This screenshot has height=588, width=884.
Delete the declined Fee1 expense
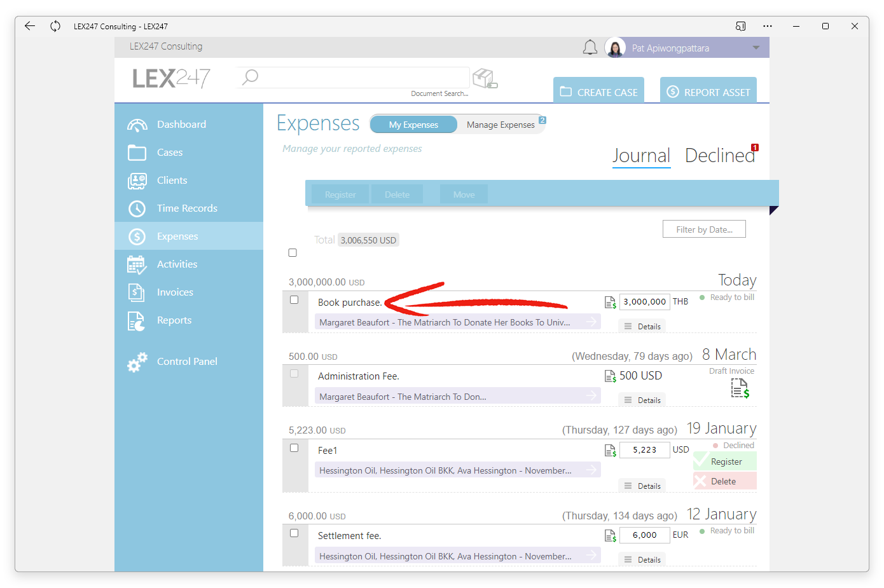(725, 481)
